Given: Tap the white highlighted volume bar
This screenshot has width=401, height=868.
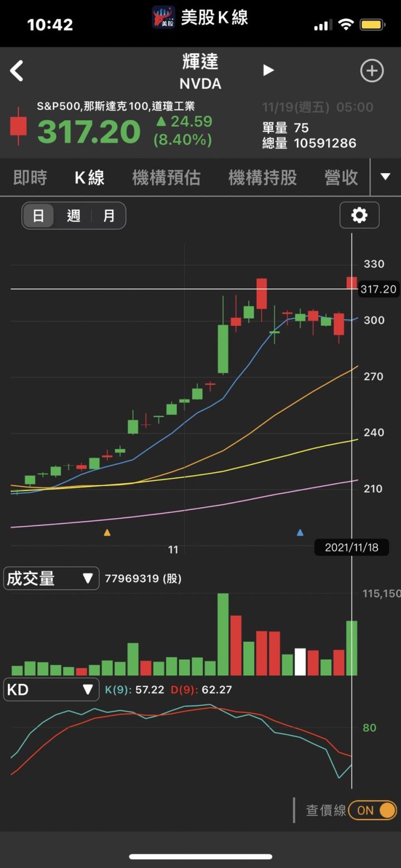Looking at the screenshot, I should [300, 662].
